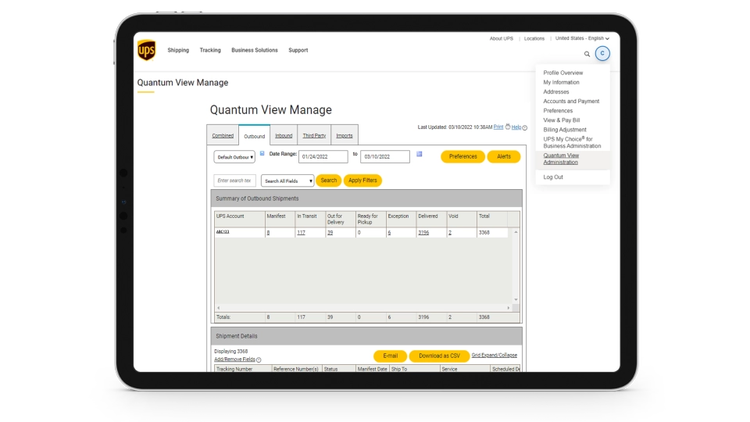Click the Print link
This screenshot has height=422, width=750.
click(498, 127)
